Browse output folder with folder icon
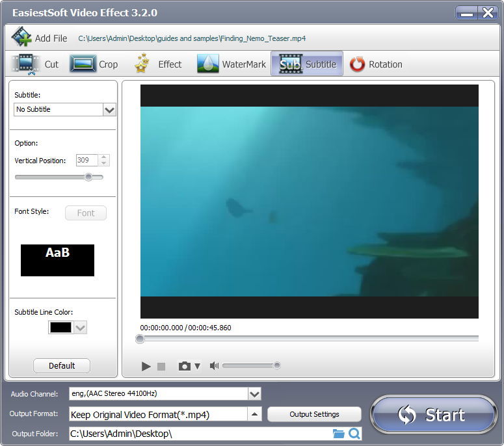Viewport: 504px width, 446px height. click(338, 434)
